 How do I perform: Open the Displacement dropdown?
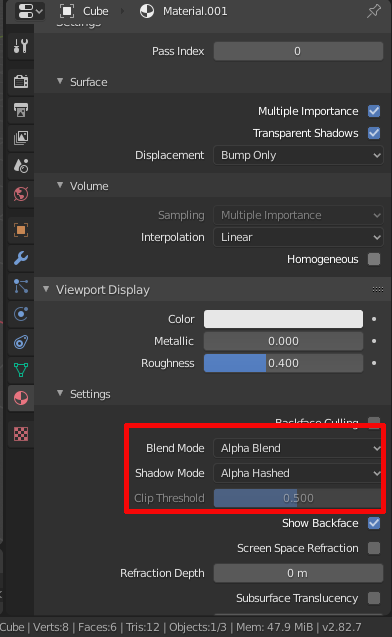[x=298, y=155]
